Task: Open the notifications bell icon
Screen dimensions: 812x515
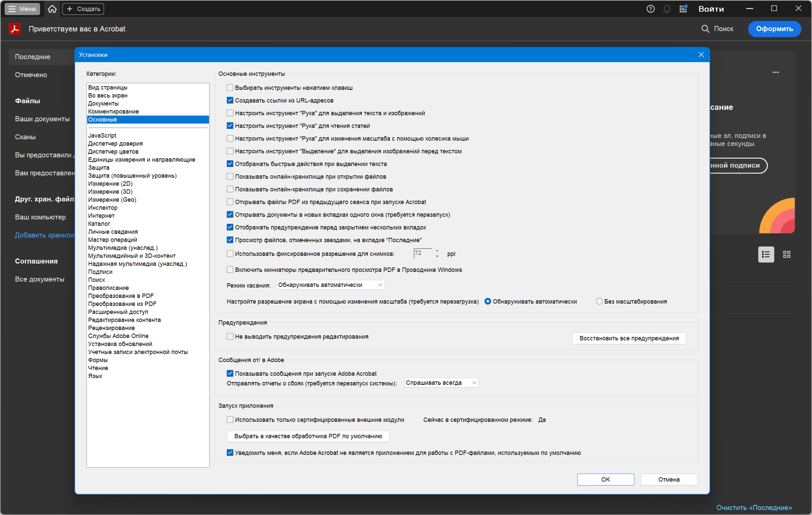Action: pos(666,9)
